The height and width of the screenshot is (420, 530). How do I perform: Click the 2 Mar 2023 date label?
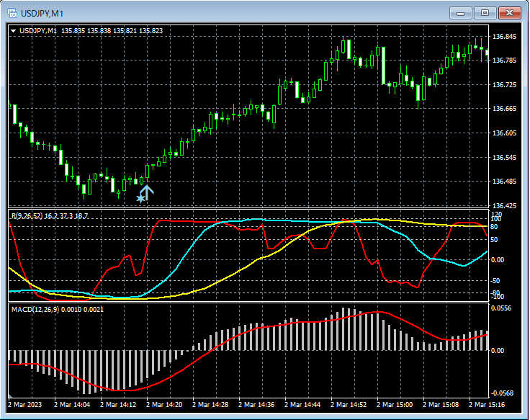click(x=27, y=405)
